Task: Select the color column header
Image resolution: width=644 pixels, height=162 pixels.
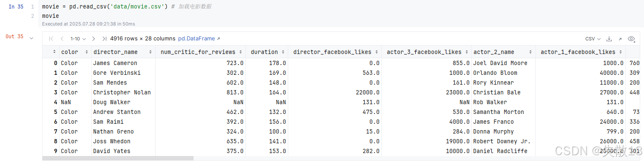Action: (70, 52)
